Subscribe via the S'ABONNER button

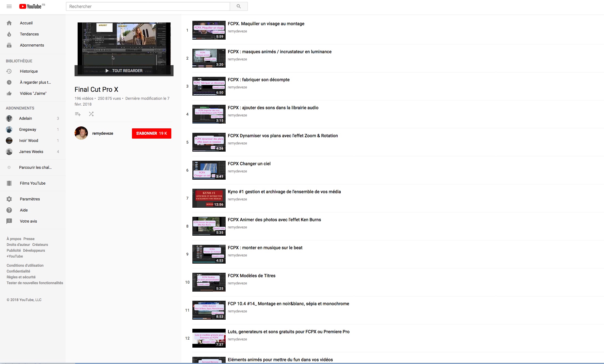pyautogui.click(x=151, y=133)
